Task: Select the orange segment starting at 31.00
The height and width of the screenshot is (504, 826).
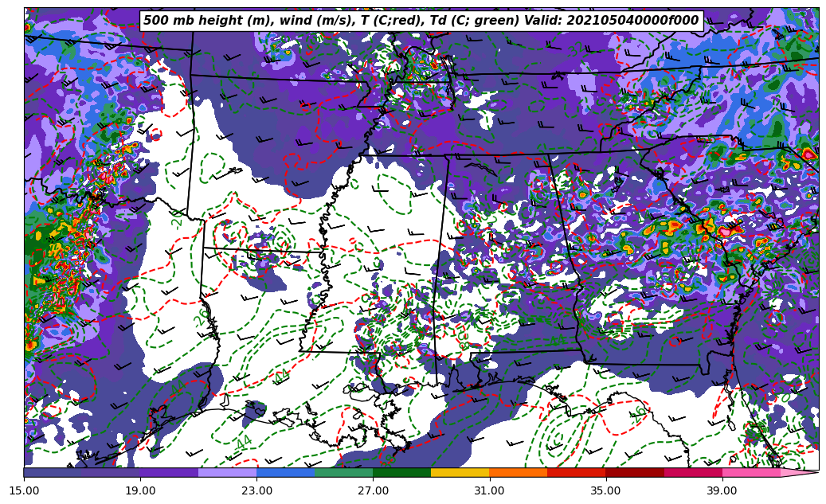Action: tap(519, 472)
